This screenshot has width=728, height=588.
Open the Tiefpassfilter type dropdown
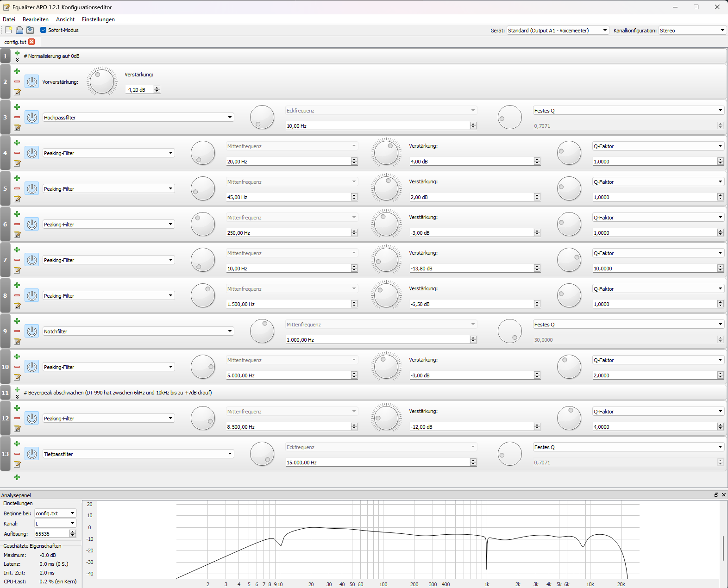138,454
